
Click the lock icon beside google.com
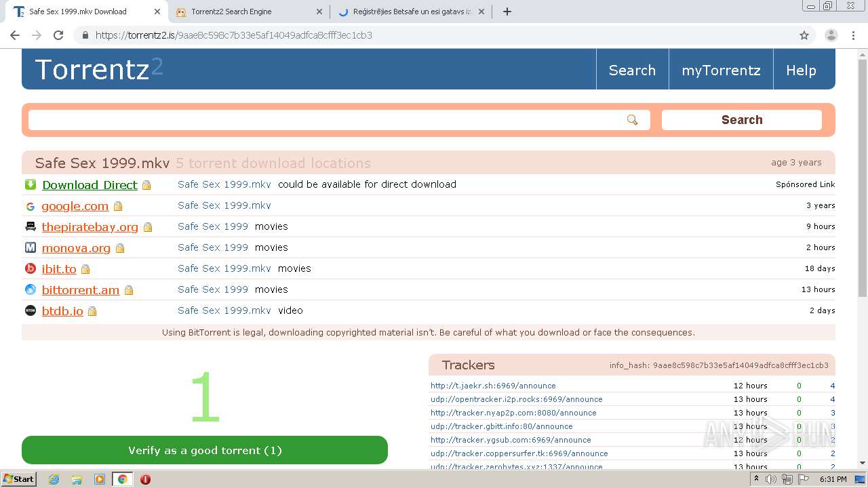pyautogui.click(x=118, y=207)
